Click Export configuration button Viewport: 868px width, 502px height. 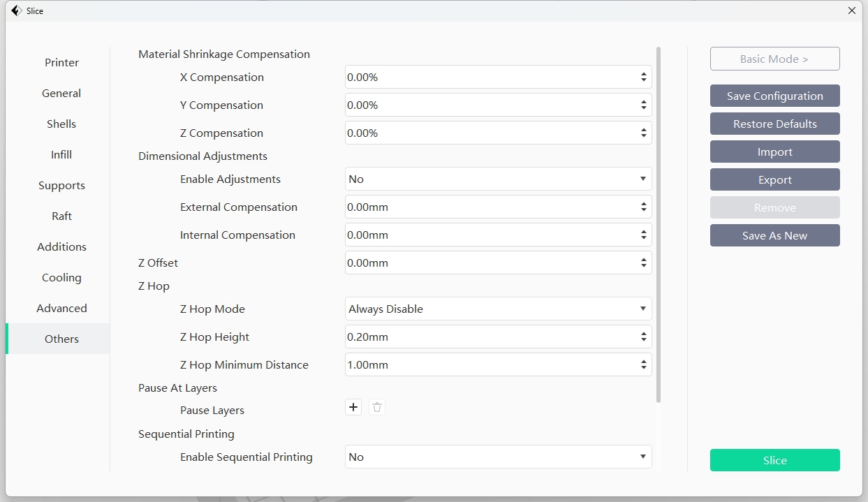774,180
